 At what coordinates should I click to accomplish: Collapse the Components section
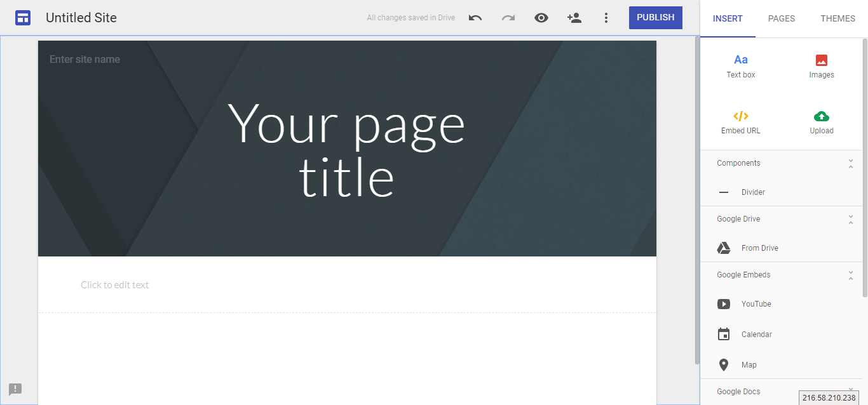coord(851,164)
